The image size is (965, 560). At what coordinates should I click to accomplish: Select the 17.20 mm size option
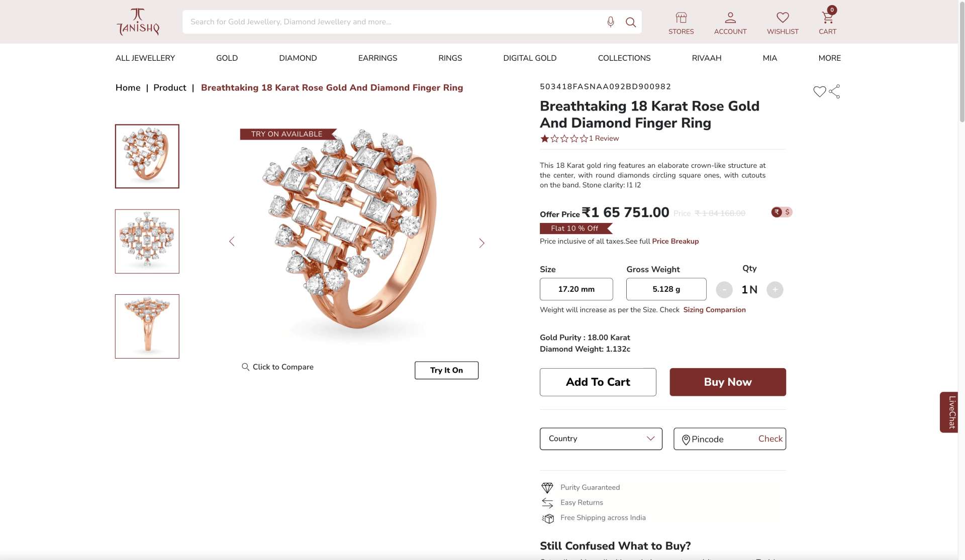coord(576,289)
